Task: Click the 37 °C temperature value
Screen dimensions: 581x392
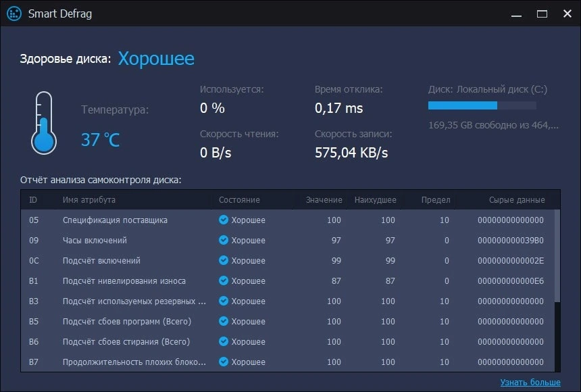Action: 101,140
